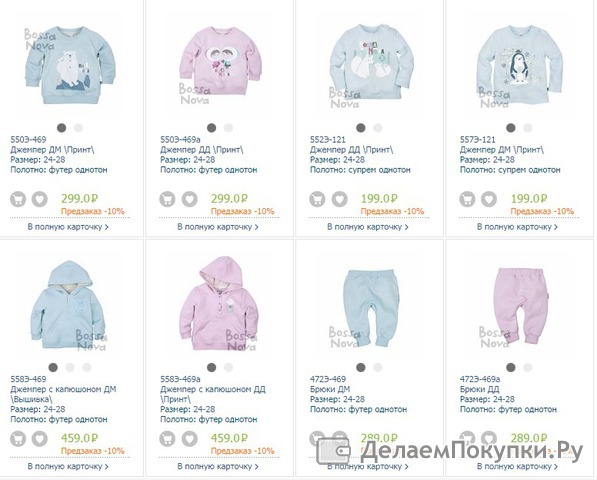
Task: Favorite the 550Э-469 blue jumper
Action: [x=40, y=199]
